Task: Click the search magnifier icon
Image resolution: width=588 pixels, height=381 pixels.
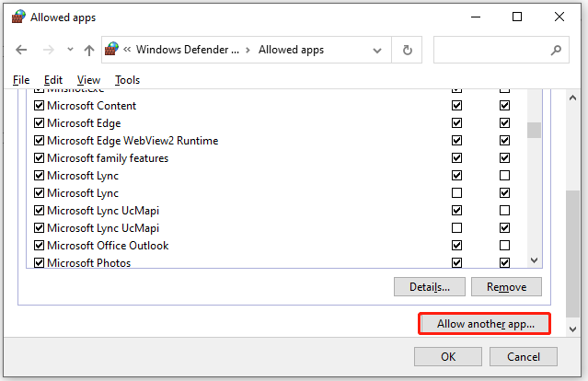Action: 556,50
